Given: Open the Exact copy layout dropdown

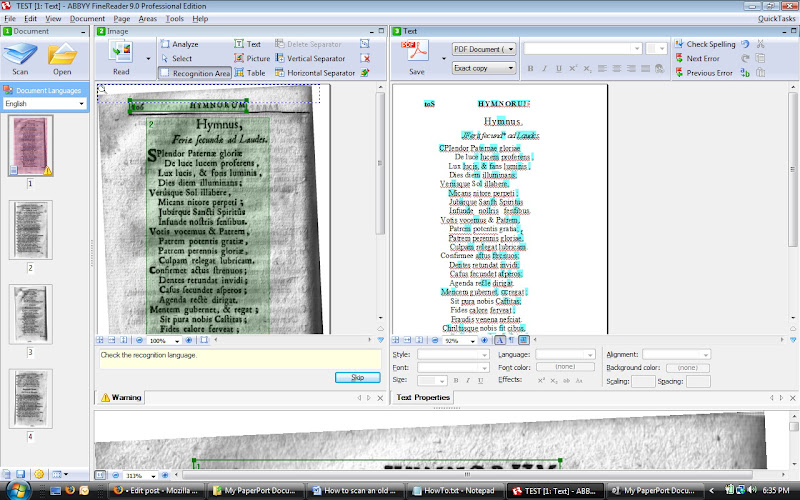Looking at the screenshot, I should tap(484, 68).
